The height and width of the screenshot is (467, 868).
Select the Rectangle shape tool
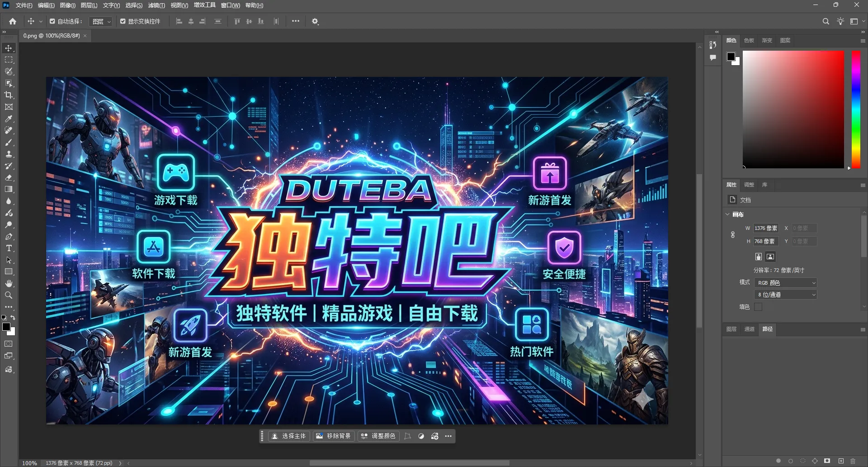point(9,272)
